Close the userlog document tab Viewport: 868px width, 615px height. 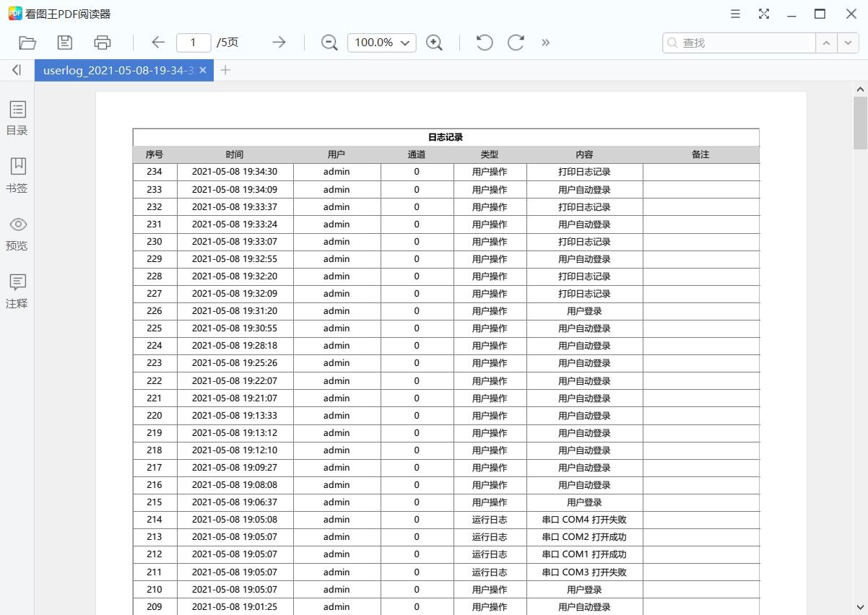pos(203,70)
